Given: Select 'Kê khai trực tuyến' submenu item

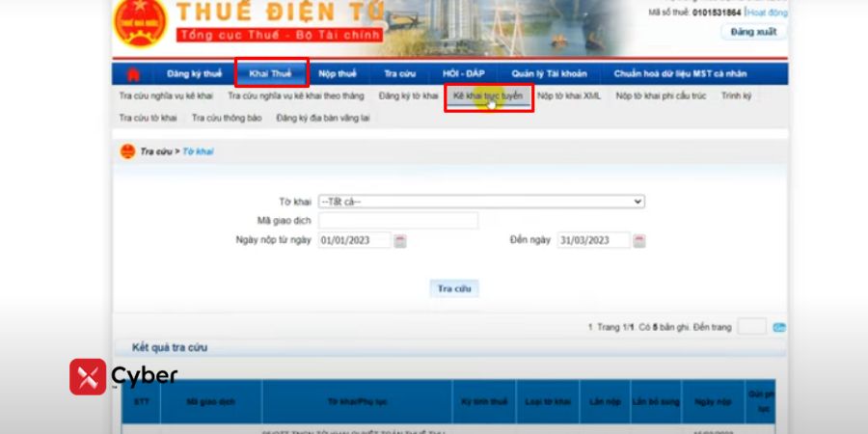Looking at the screenshot, I should (x=488, y=96).
